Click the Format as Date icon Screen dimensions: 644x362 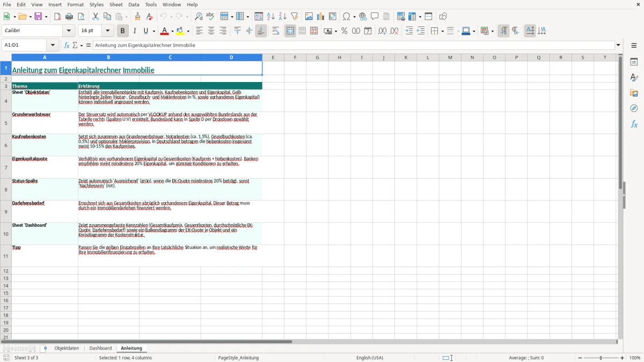pyautogui.click(x=368, y=31)
